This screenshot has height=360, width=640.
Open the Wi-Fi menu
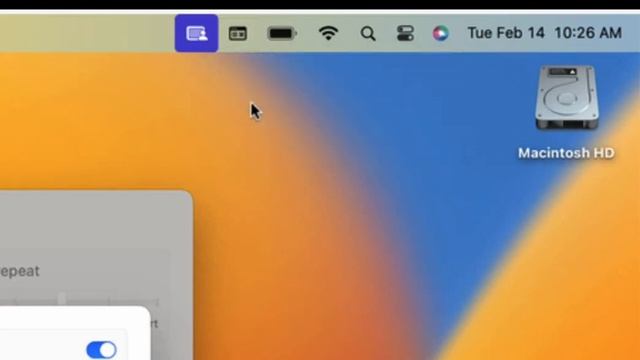329,33
